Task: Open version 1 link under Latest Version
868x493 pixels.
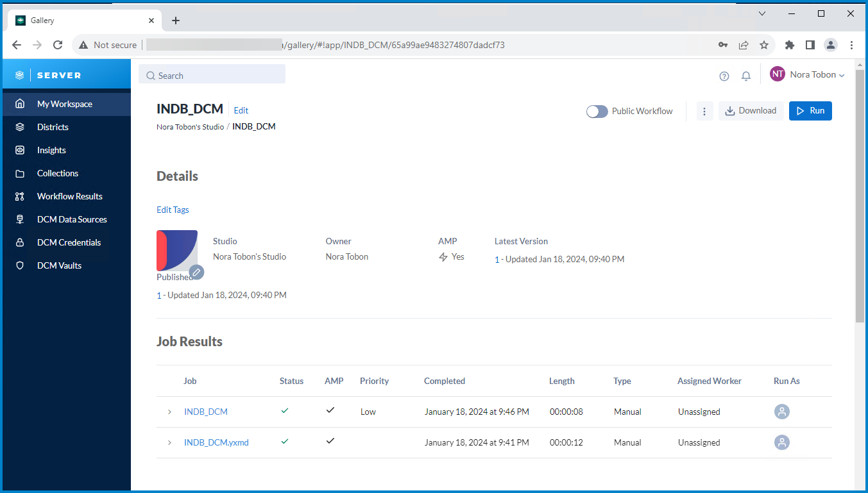Action: click(x=497, y=260)
